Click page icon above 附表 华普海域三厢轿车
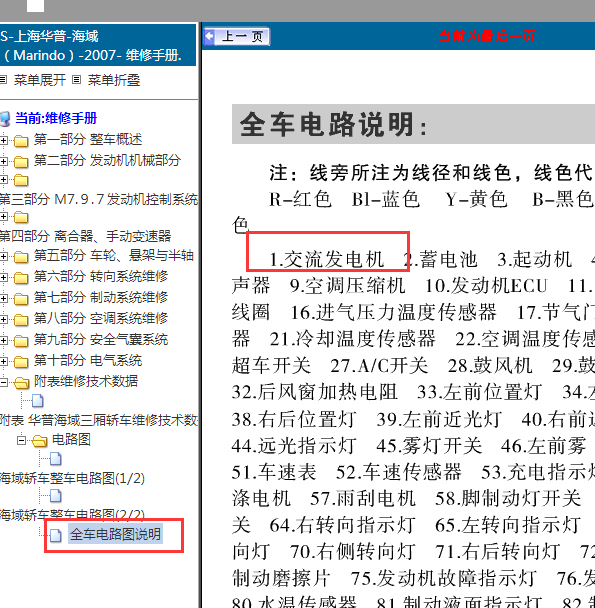Viewport: 595px width, 608px height. [x=38, y=401]
